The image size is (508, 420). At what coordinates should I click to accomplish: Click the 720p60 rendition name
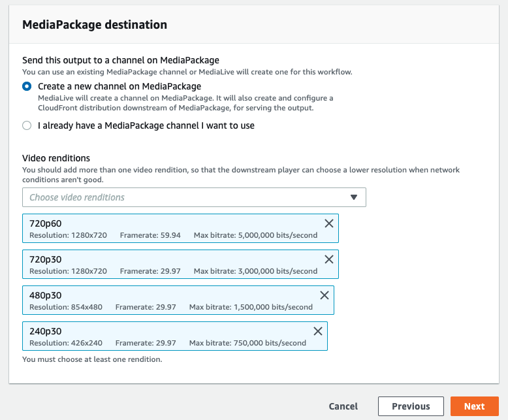(x=45, y=223)
